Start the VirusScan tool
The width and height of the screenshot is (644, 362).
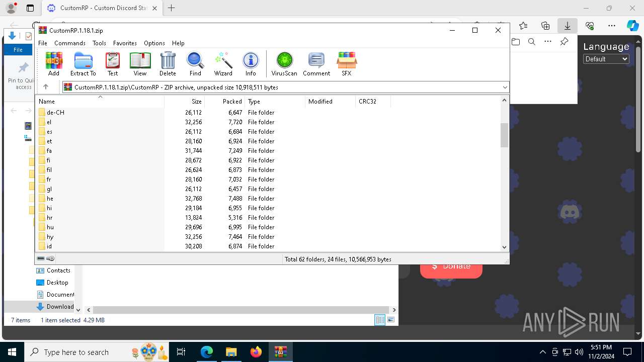click(x=284, y=64)
